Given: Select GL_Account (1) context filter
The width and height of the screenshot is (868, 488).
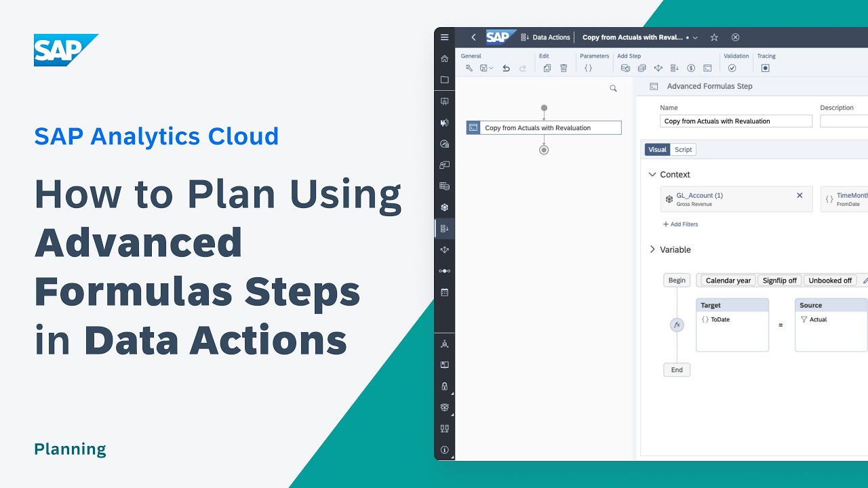Looking at the screenshot, I should tap(736, 199).
